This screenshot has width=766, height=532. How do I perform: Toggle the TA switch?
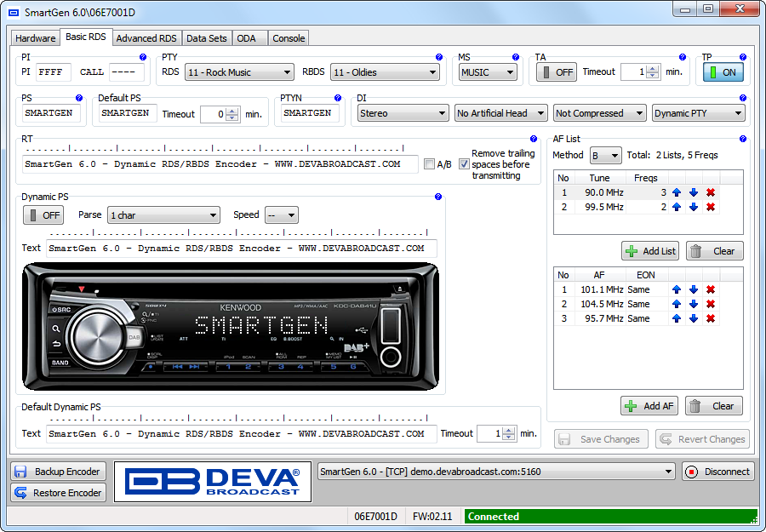point(557,72)
